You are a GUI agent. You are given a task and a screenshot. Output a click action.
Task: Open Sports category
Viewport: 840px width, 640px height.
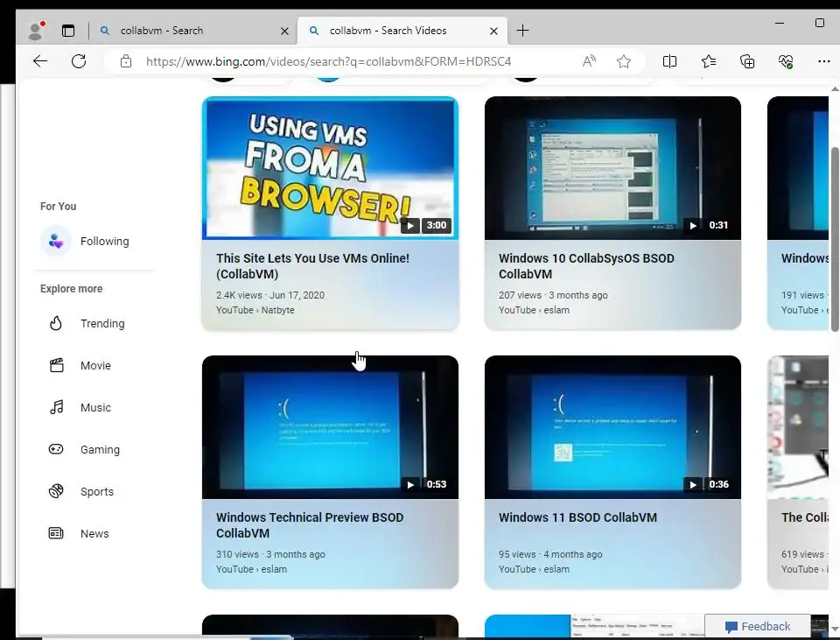click(96, 491)
